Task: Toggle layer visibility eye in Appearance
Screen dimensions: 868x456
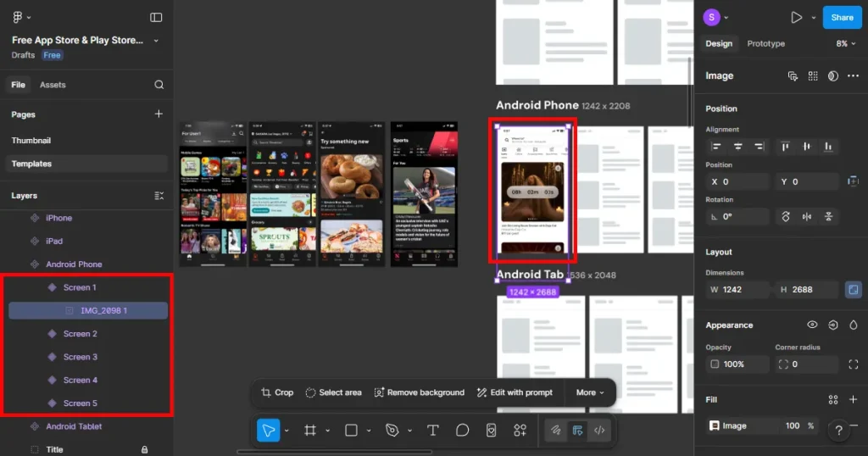Action: (x=812, y=325)
